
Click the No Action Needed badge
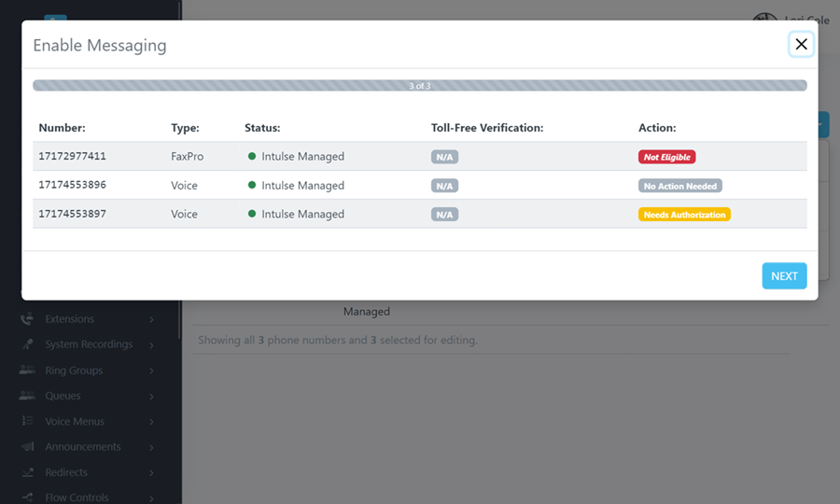click(x=680, y=186)
